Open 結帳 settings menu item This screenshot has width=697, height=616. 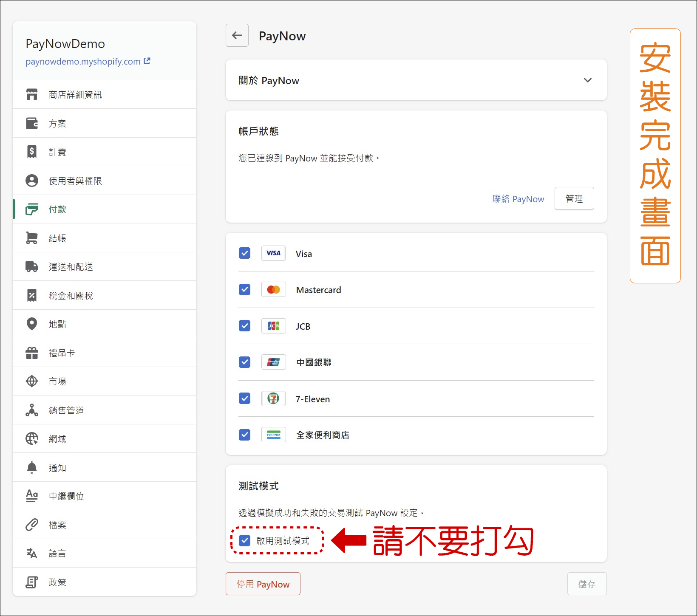coord(105,238)
